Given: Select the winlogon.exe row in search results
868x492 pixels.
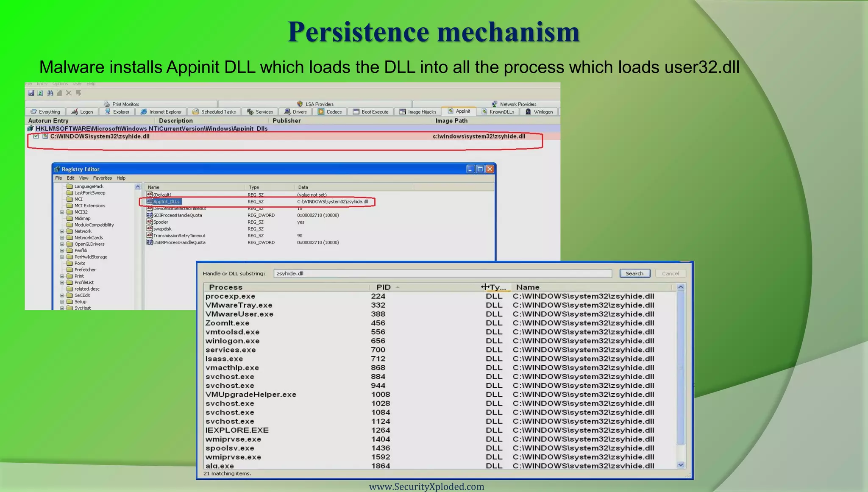Looking at the screenshot, I should 440,341.
